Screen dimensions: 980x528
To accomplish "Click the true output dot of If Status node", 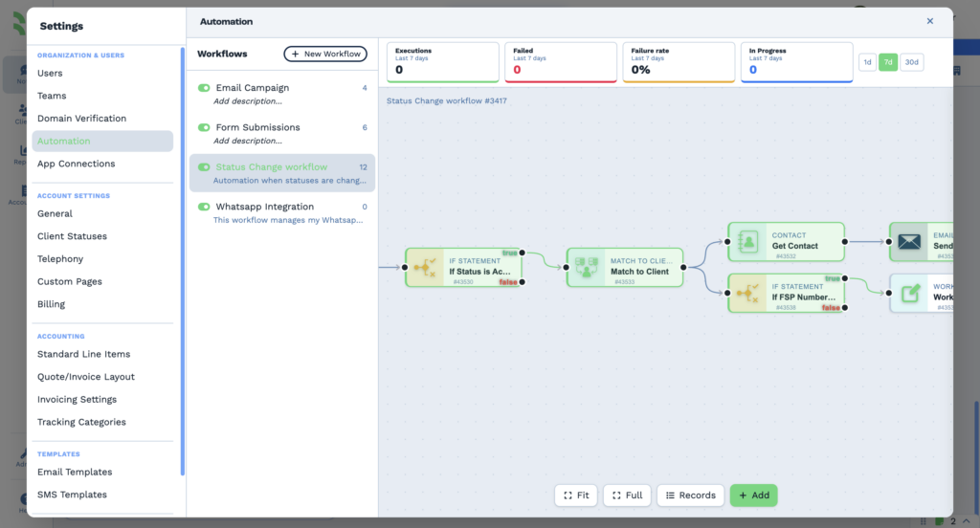I will [522, 253].
